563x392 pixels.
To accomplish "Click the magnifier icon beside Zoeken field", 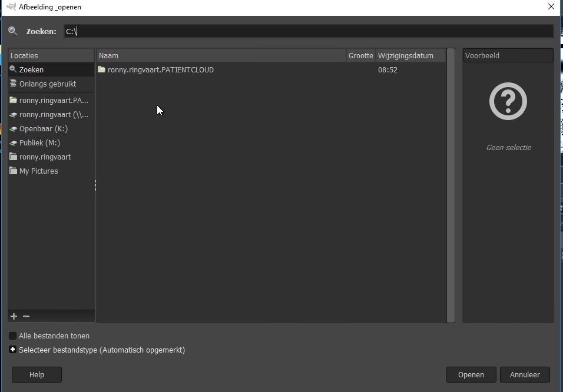I will coord(13,31).
